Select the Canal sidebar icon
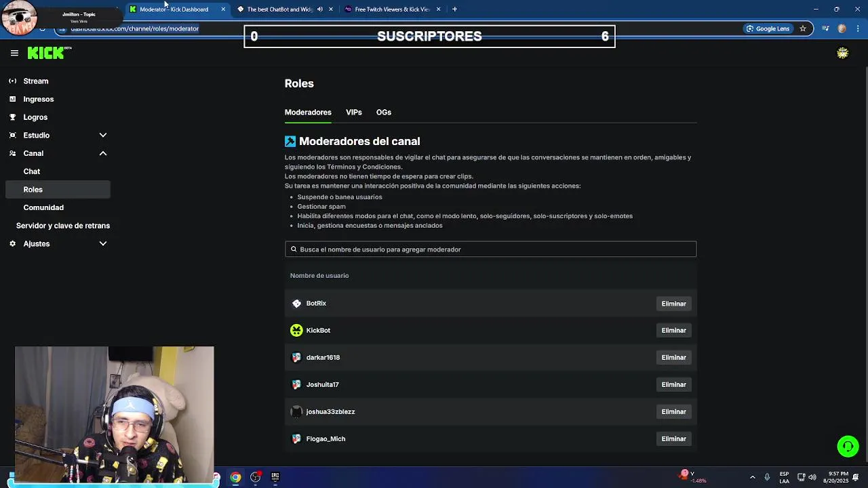Image resolution: width=868 pixels, height=488 pixels. [12, 153]
